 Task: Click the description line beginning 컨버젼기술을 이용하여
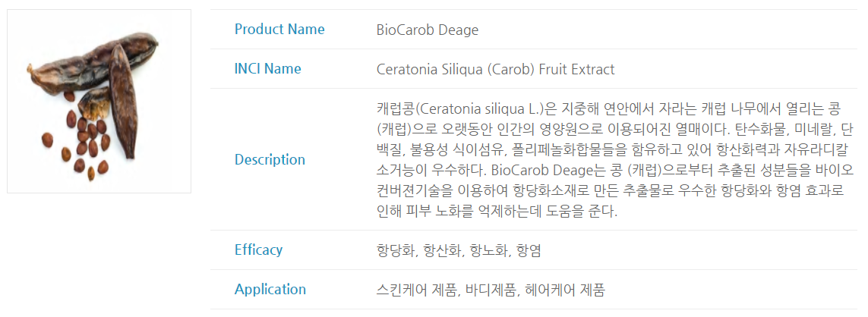click(610, 191)
